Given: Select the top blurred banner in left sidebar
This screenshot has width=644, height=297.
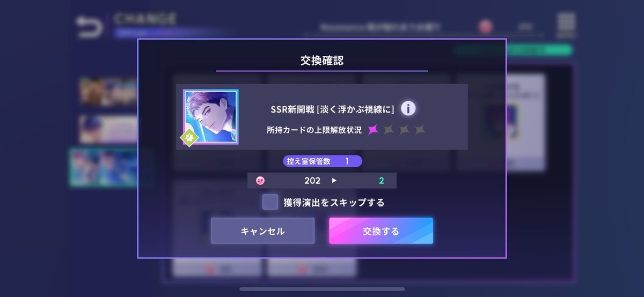Looking at the screenshot, I should pos(108,90).
